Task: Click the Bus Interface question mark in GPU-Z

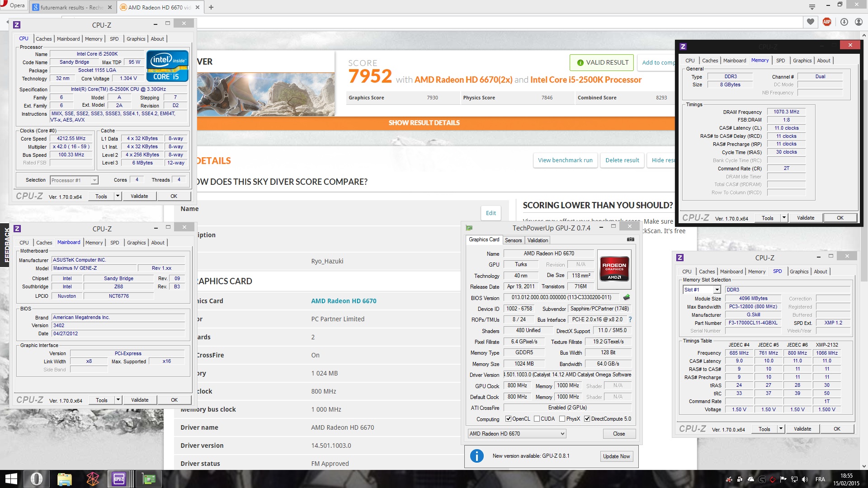Action: pyautogui.click(x=630, y=319)
